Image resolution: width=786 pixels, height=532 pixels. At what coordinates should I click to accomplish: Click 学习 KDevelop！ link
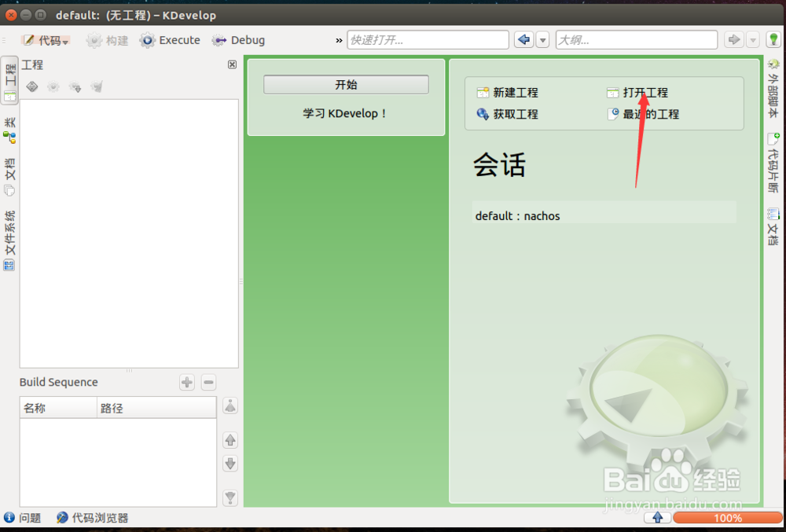click(346, 113)
